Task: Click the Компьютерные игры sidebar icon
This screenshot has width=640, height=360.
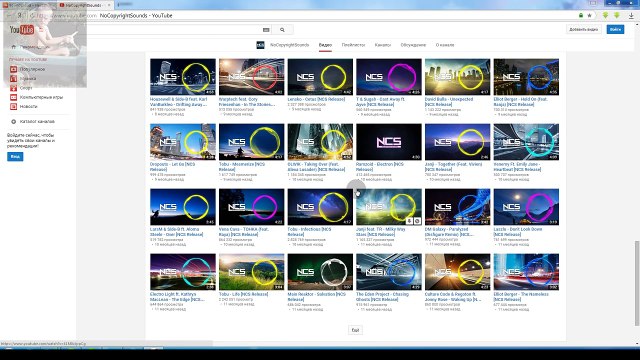Action: [x=13, y=97]
